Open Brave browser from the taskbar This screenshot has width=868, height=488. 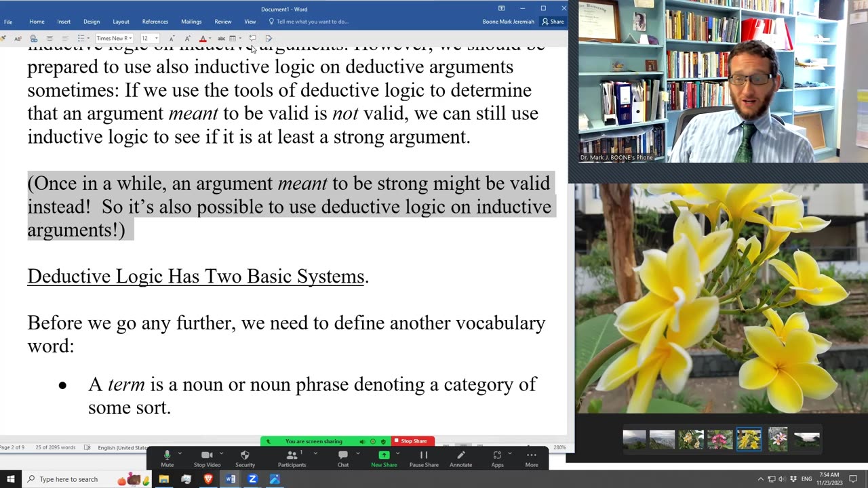[x=208, y=479]
